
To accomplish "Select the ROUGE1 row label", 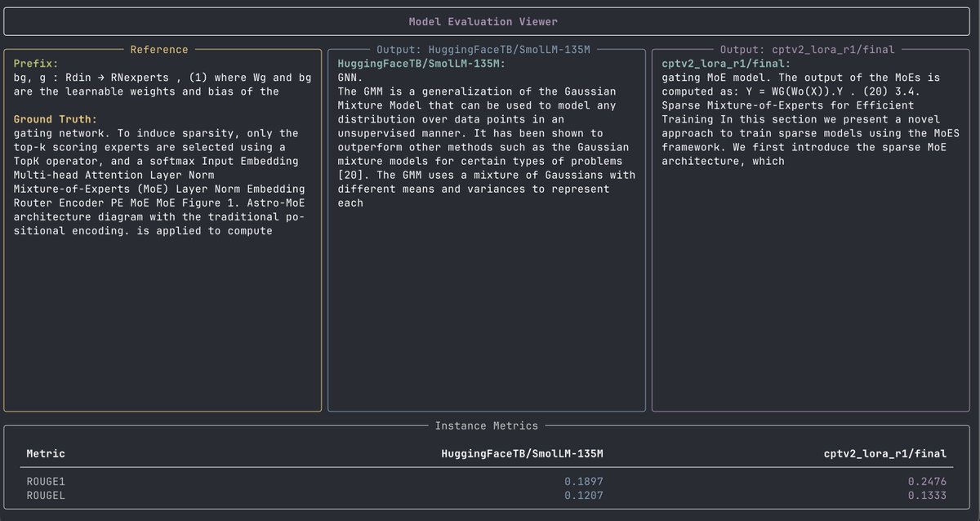I will 46,481.
